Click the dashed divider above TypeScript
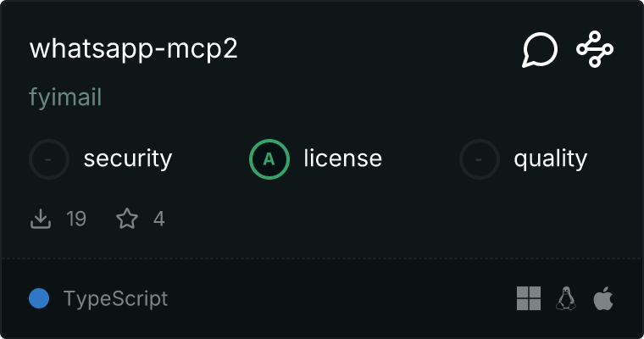644x339 pixels. click(x=322, y=258)
